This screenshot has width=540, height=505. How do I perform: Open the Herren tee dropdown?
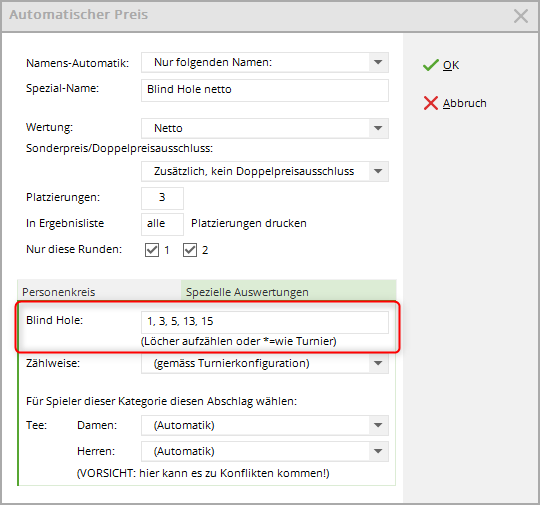click(378, 451)
